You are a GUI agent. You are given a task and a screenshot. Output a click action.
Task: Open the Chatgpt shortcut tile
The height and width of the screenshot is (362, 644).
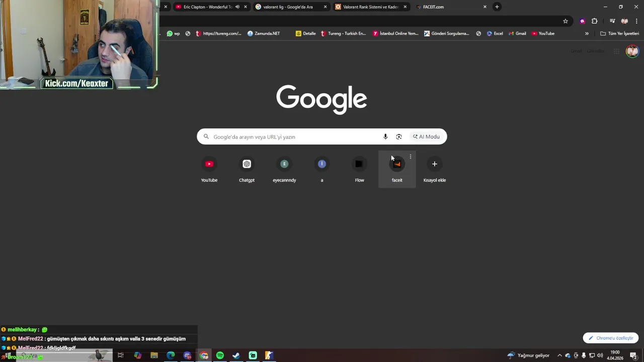point(247,169)
